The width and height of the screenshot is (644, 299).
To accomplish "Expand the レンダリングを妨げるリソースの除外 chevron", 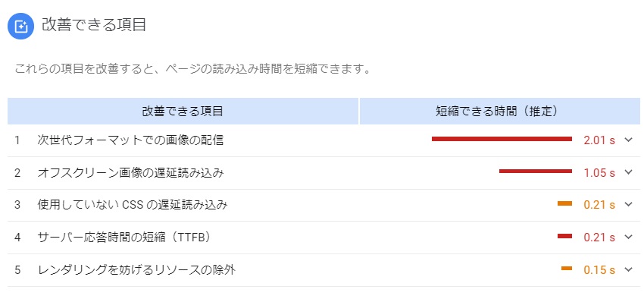I will click(628, 269).
